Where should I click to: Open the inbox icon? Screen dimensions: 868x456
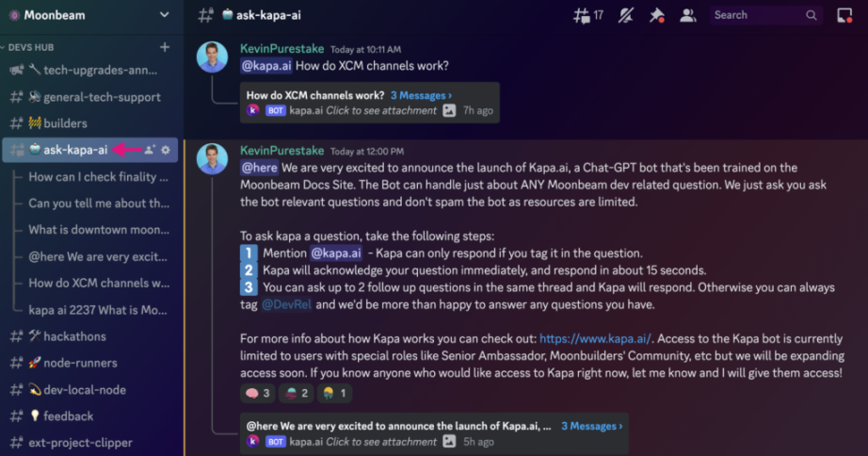pos(844,15)
